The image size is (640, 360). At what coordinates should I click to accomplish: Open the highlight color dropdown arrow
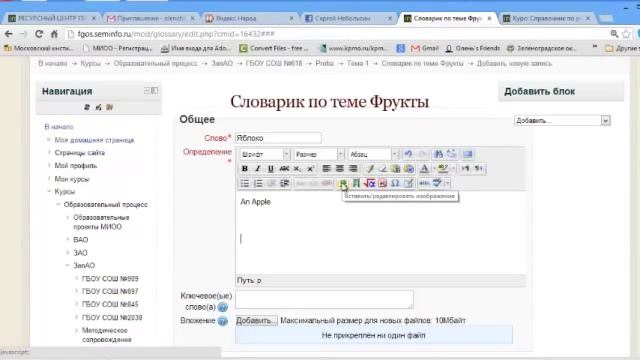tap(453, 169)
